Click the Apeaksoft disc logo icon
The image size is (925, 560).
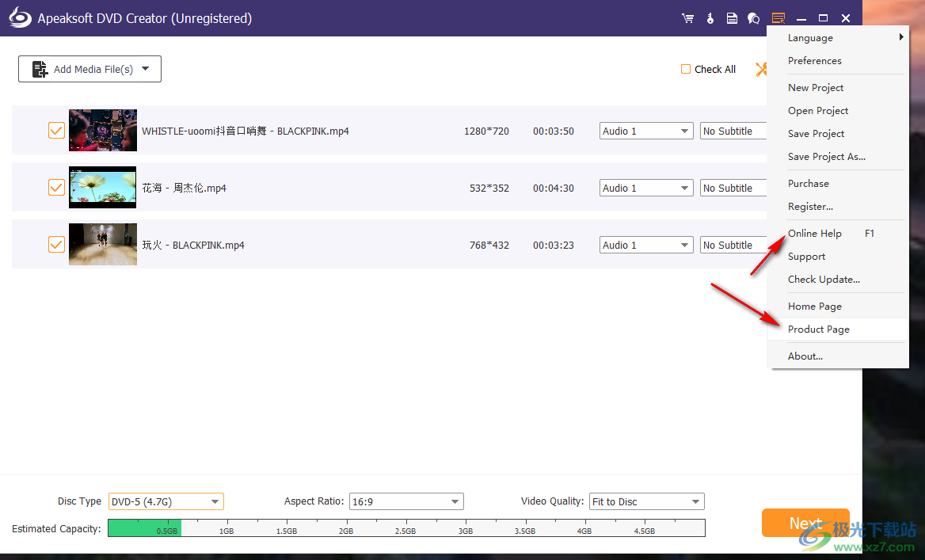pyautogui.click(x=20, y=17)
